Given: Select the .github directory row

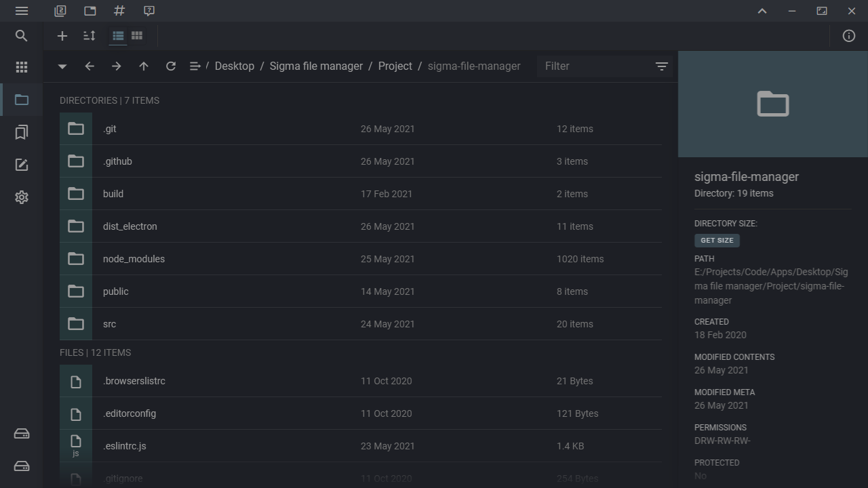Looking at the screenshot, I should 361,161.
